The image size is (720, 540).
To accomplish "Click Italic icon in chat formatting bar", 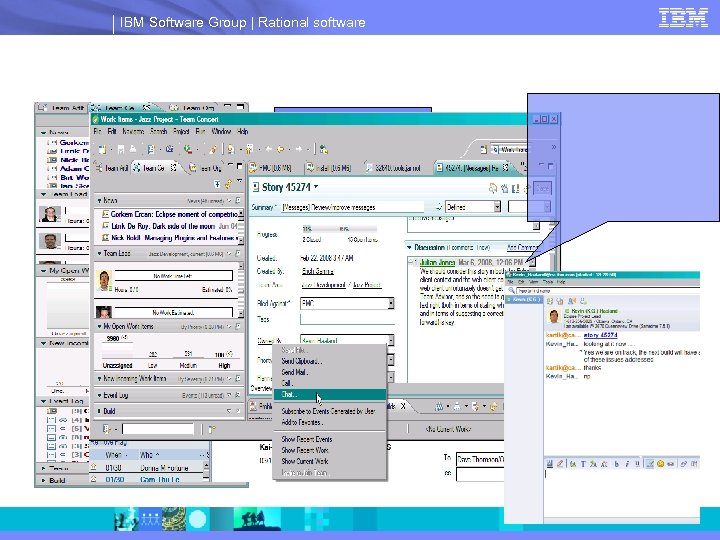I will pos(627,464).
